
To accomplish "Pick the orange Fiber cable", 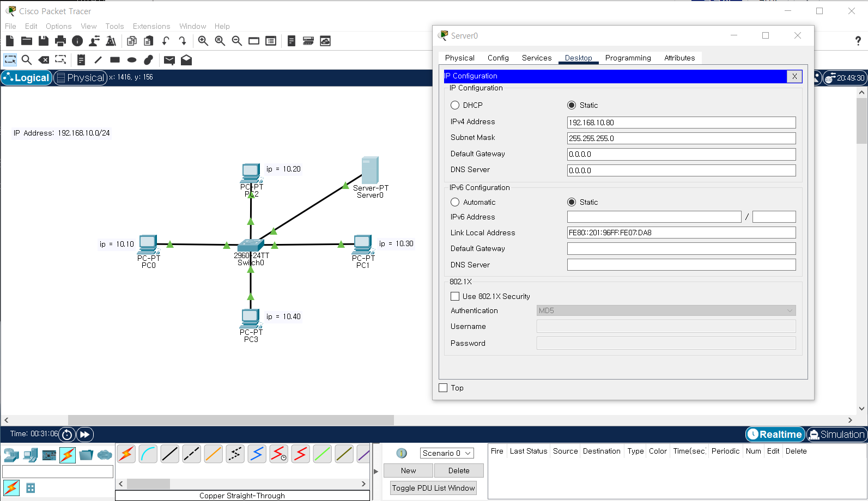I will pos(214,454).
